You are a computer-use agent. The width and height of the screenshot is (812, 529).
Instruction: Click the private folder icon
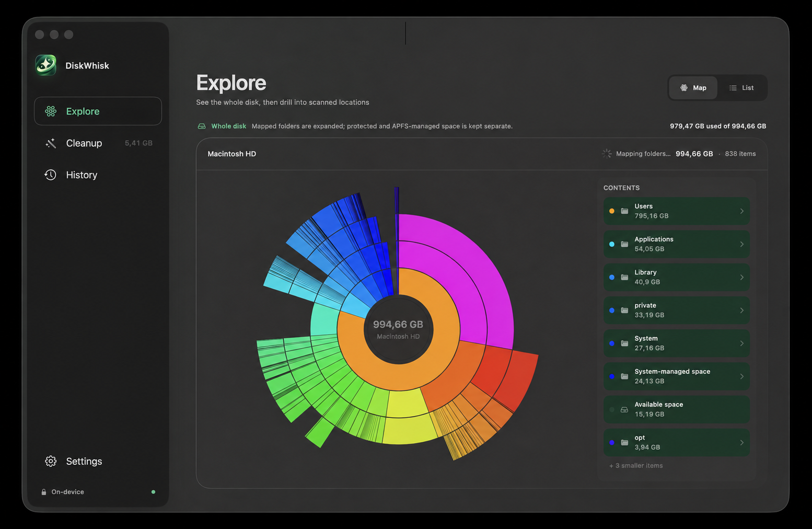624,310
